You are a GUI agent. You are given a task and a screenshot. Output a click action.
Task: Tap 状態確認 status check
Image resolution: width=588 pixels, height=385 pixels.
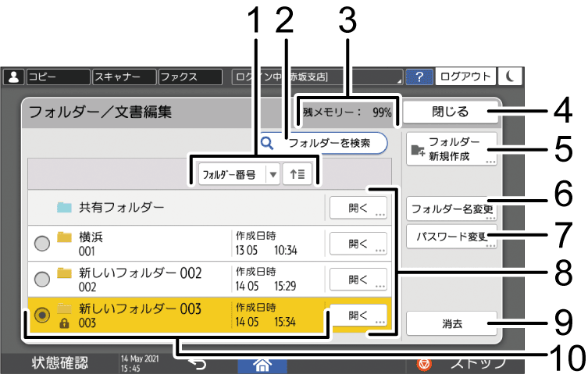[x=59, y=363]
